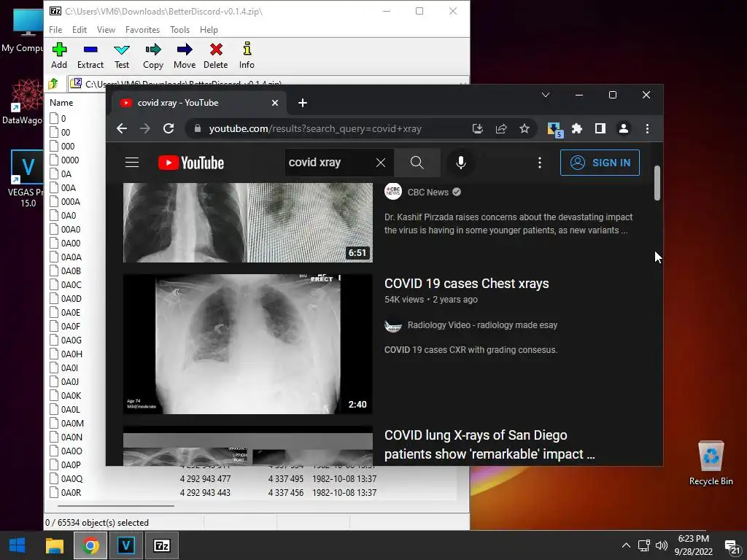
Task: Open Help menu in 7-Zip
Action: 209,29
